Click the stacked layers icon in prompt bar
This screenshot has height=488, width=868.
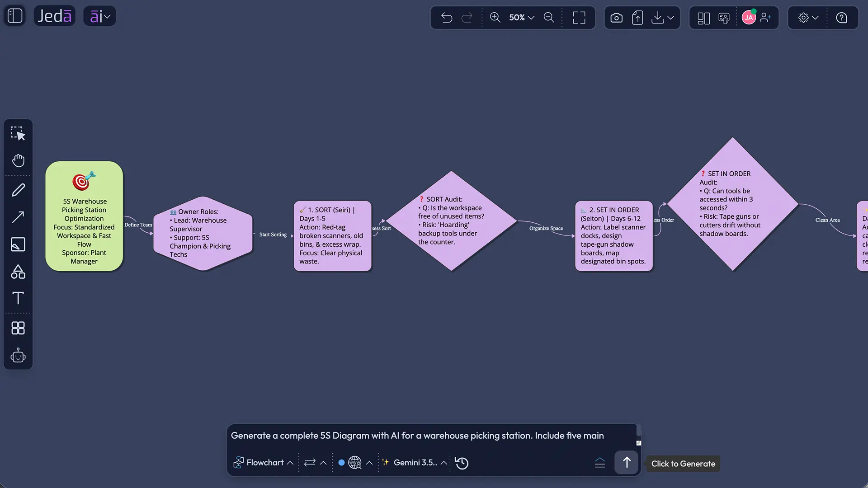click(x=600, y=463)
